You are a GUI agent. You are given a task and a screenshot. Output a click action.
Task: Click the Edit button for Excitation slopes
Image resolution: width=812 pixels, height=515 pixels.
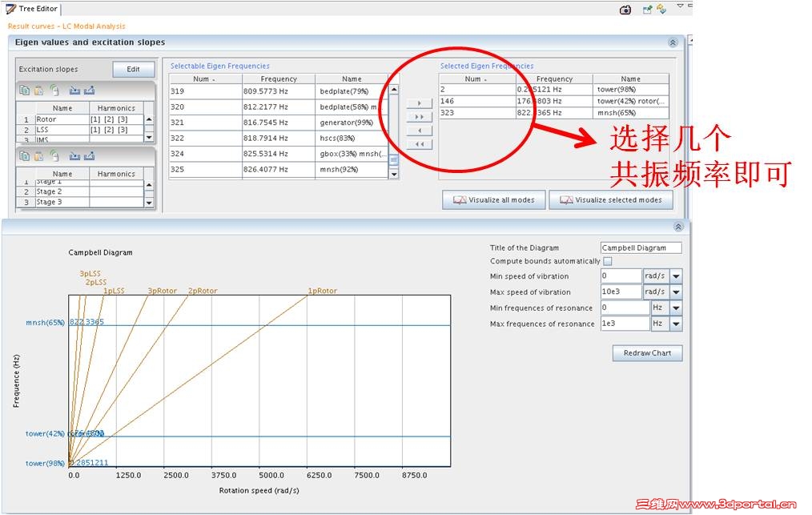coord(133,70)
